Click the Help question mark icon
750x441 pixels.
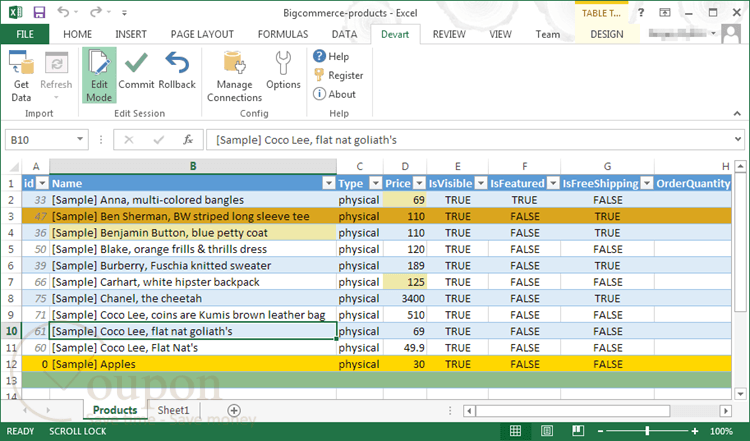(319, 56)
